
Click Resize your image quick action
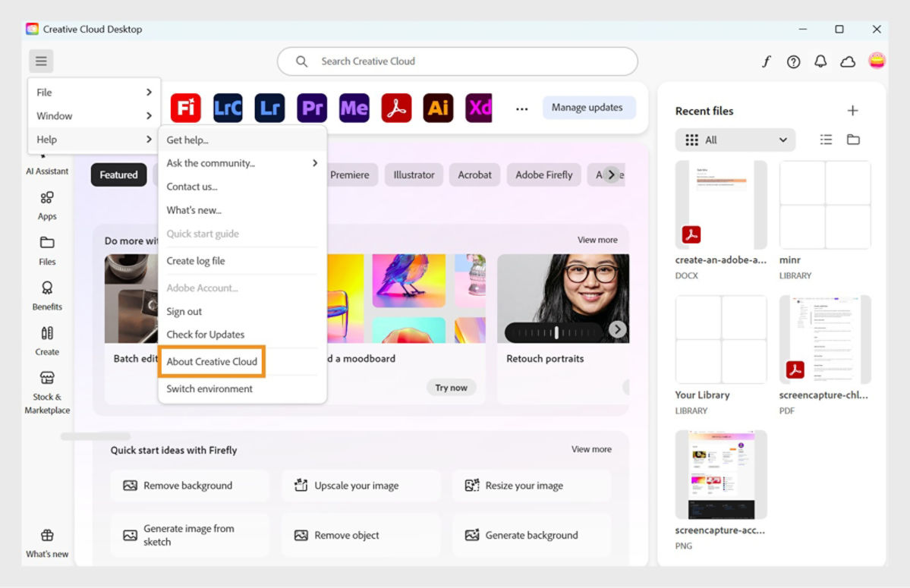pos(531,486)
